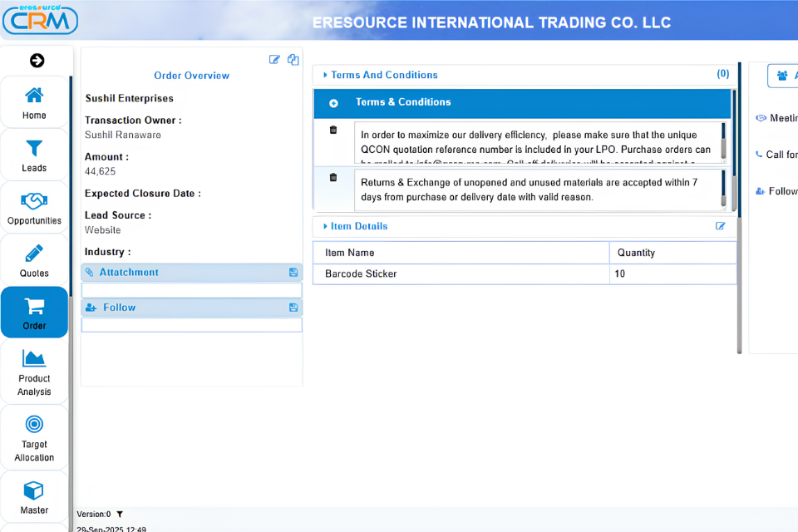Click the scrollbar inside the Returns terms box
Screen dimensions: 798x532
(x=723, y=190)
